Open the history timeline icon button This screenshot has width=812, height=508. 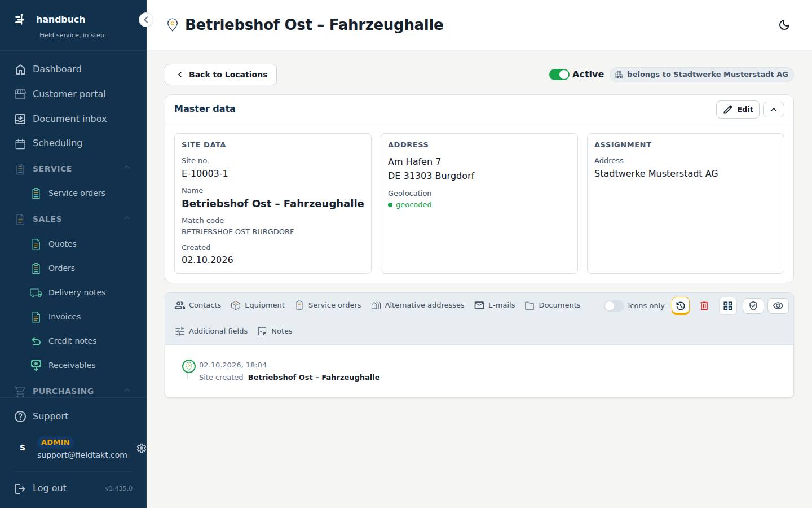[x=681, y=305]
